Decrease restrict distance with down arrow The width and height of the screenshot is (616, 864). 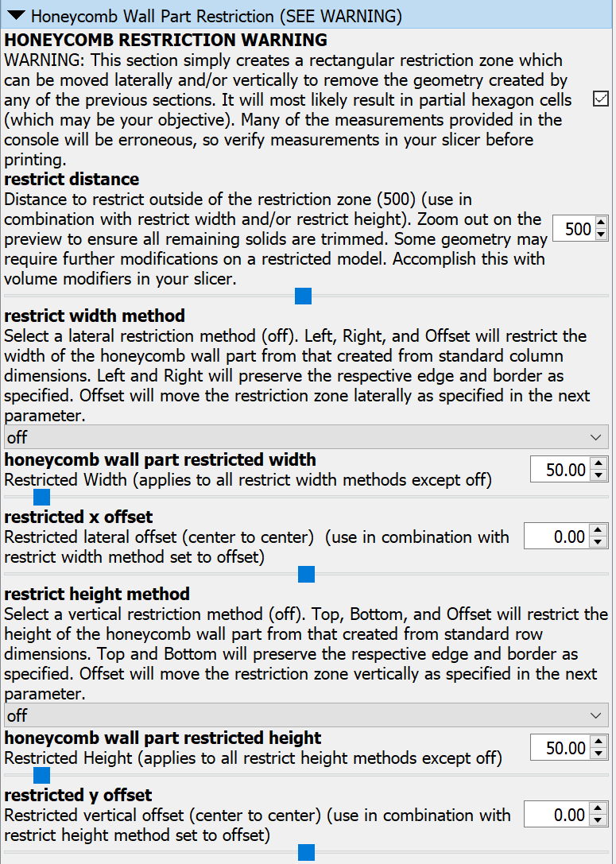[601, 235]
